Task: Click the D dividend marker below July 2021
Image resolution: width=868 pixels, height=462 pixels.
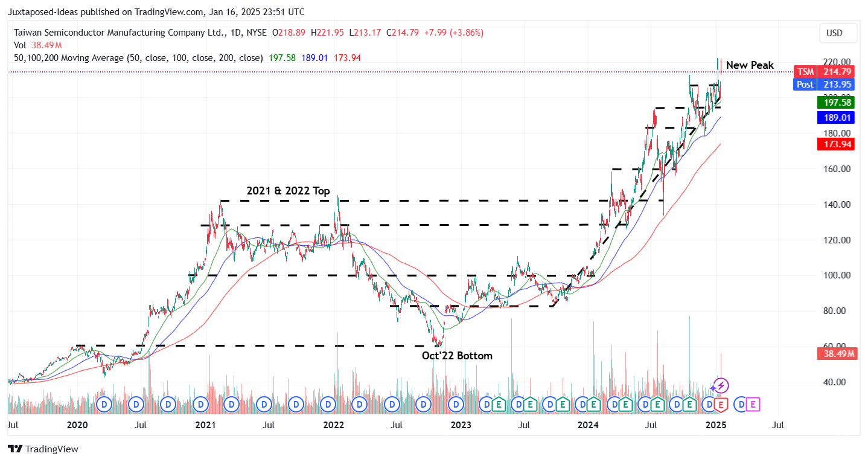Action: [263, 405]
